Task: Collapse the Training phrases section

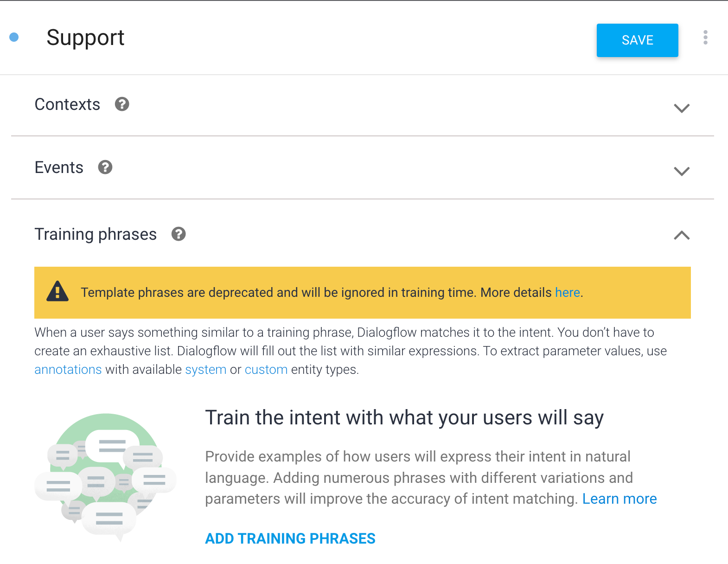Action: 682,235
